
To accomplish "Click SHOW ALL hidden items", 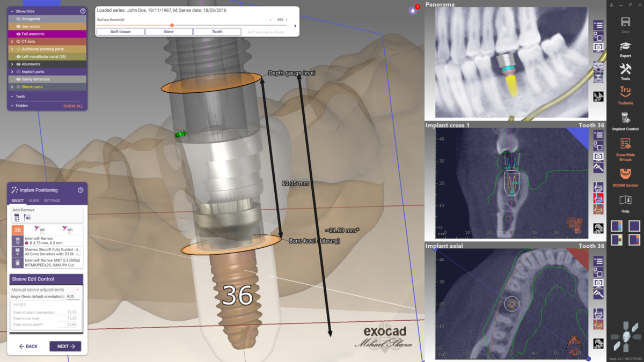I will point(74,106).
